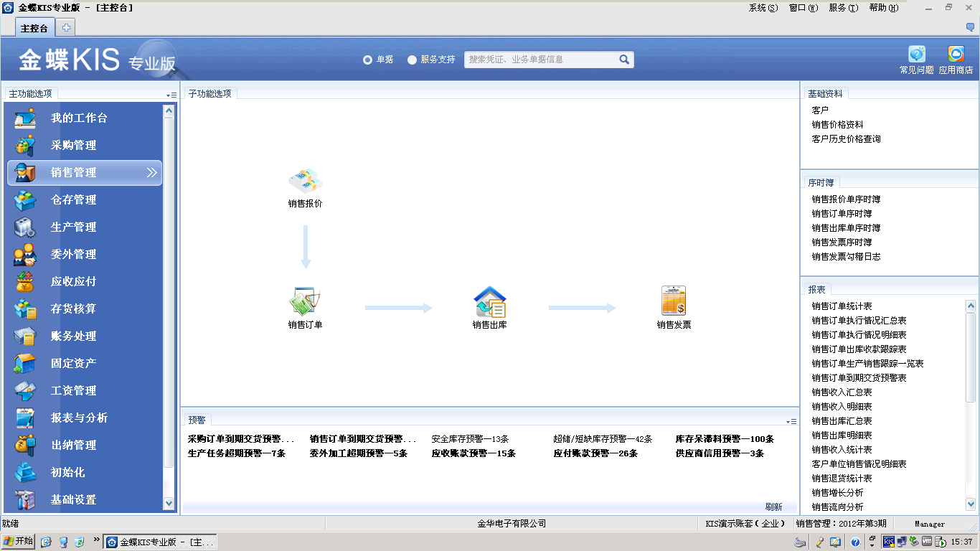Viewport: 980px width, 551px height.
Task: Select the 单据 radio button
Action: tap(367, 60)
